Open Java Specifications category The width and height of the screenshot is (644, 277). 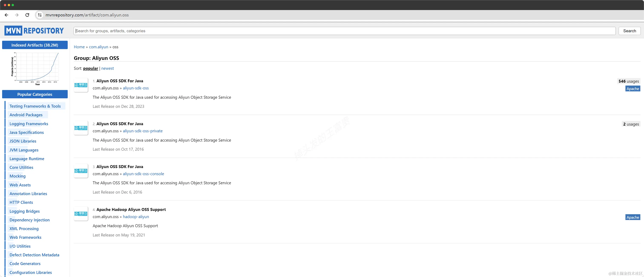pos(26,132)
